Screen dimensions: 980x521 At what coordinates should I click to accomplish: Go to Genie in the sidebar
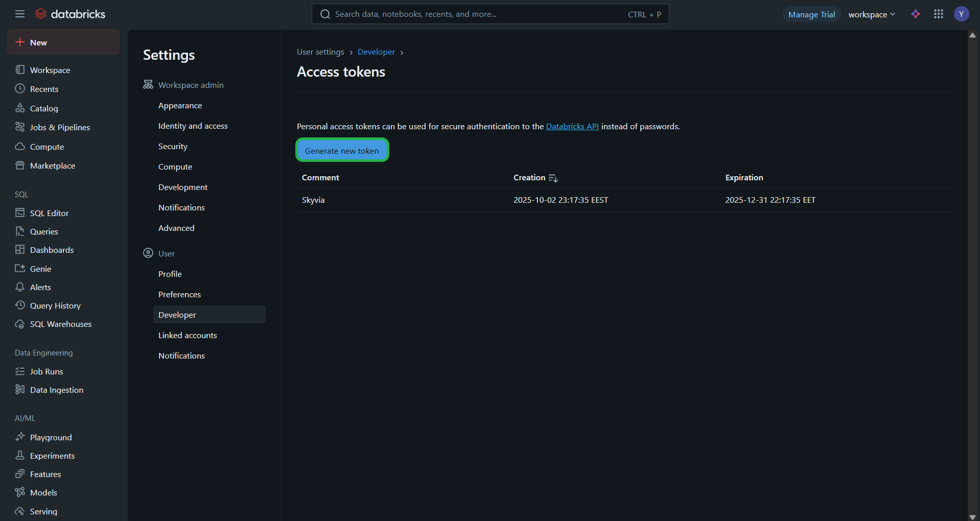40,269
